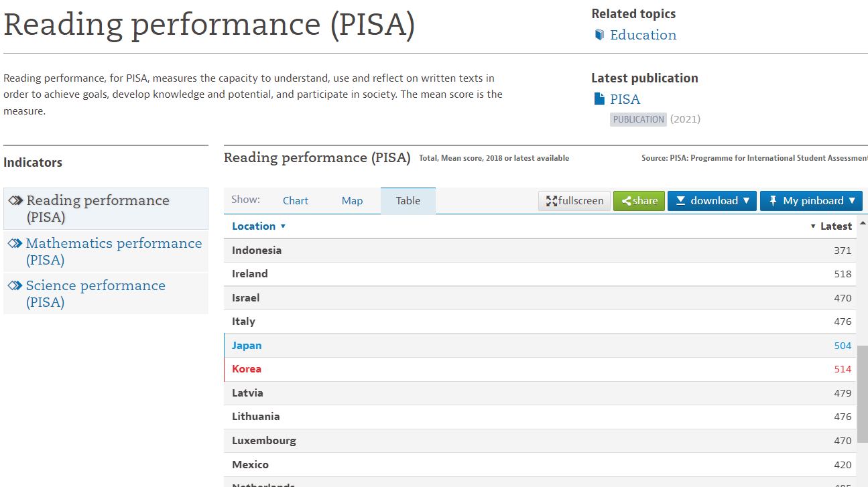Screen dimensions: 868x487
Task: Switch to the Map tab
Action: click(352, 201)
